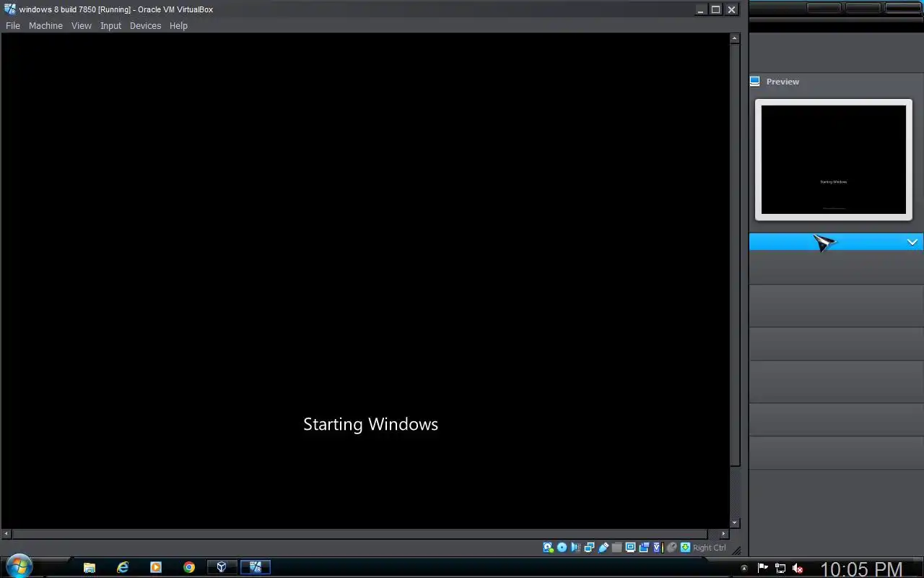Click the VM preview thumbnail
The image size is (924, 578).
tap(834, 160)
